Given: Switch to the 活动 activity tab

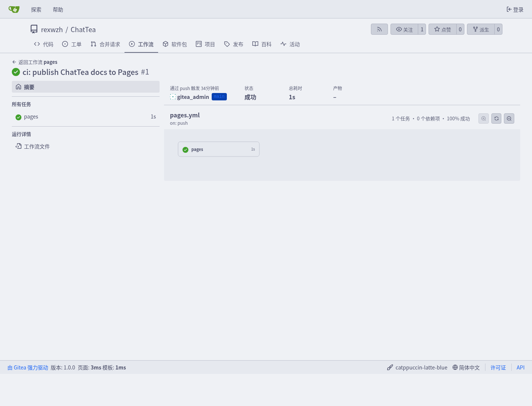Looking at the screenshot, I should coord(290,44).
